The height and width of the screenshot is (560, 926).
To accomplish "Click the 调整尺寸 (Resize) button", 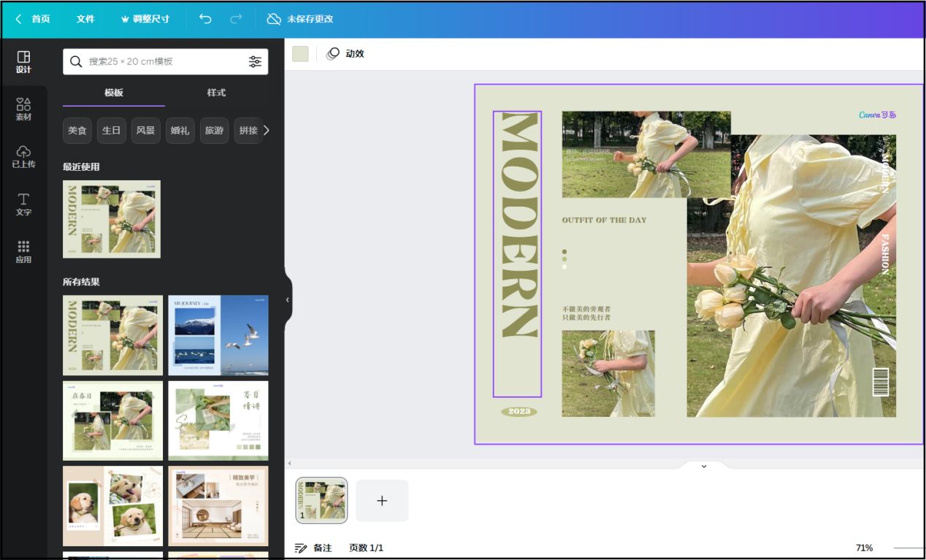I will 145,19.
